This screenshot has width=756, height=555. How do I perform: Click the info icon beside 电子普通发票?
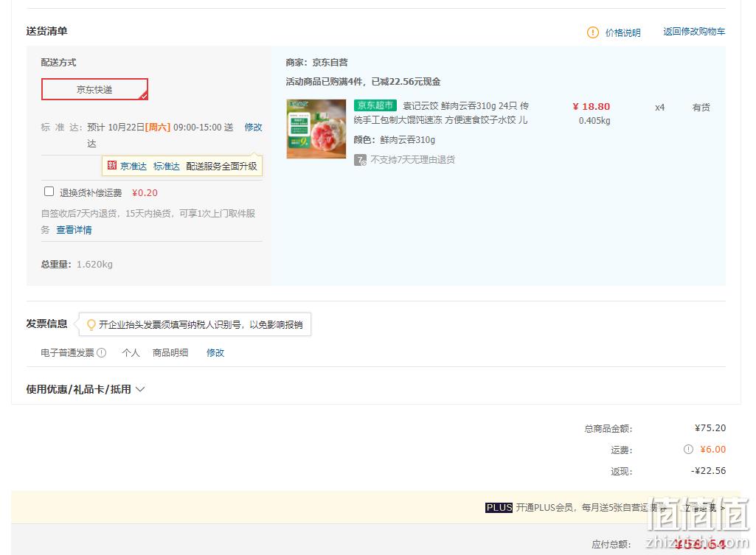(x=102, y=352)
